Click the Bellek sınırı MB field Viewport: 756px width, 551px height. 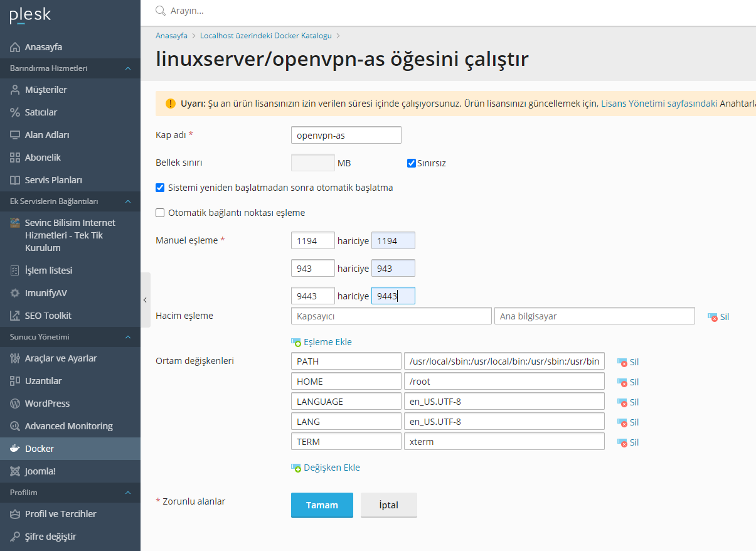point(313,163)
